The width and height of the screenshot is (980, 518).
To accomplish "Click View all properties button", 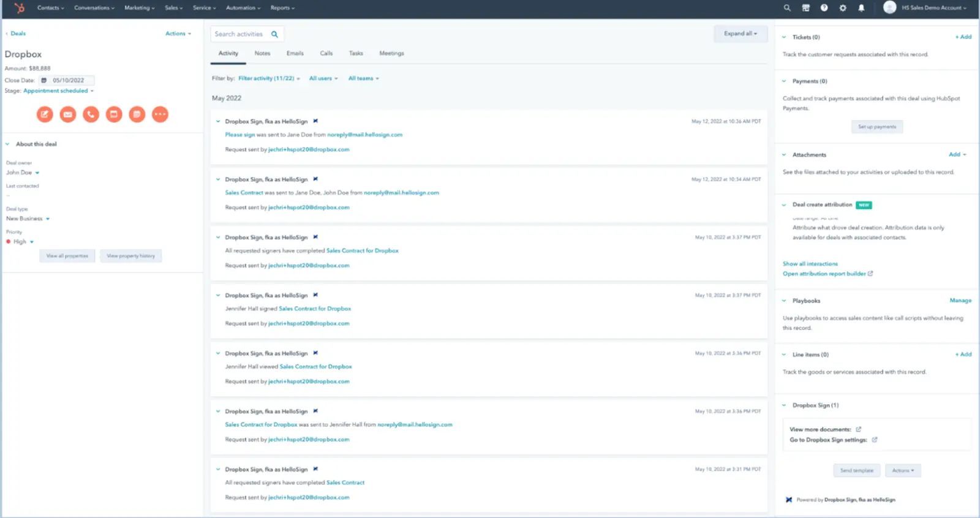I will 67,256.
